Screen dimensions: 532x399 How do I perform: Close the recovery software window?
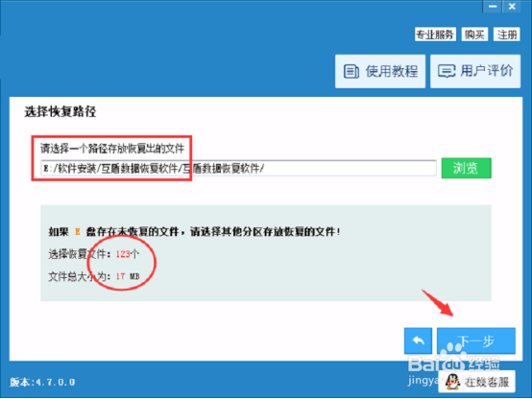tap(512, 7)
